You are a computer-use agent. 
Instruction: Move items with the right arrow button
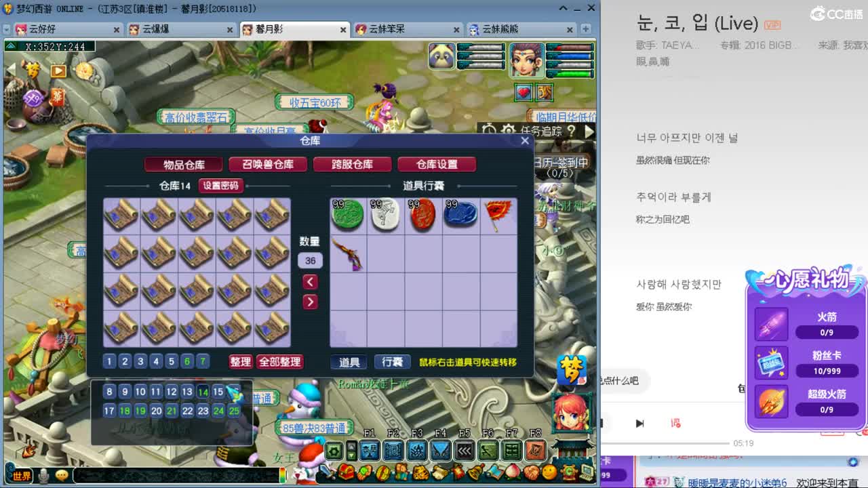[x=310, y=302]
